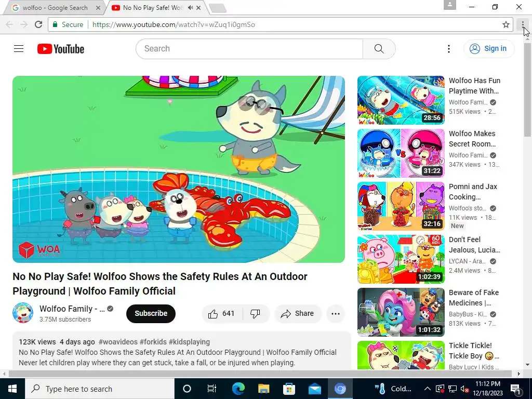Image resolution: width=532 pixels, height=399 pixels.
Task: Open Wolfoo Family channel avatar
Action: click(x=23, y=313)
